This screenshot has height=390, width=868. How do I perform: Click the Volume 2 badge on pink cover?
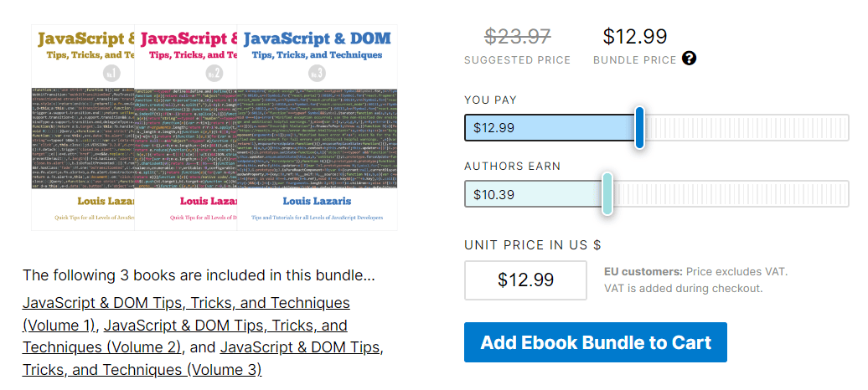(x=214, y=72)
